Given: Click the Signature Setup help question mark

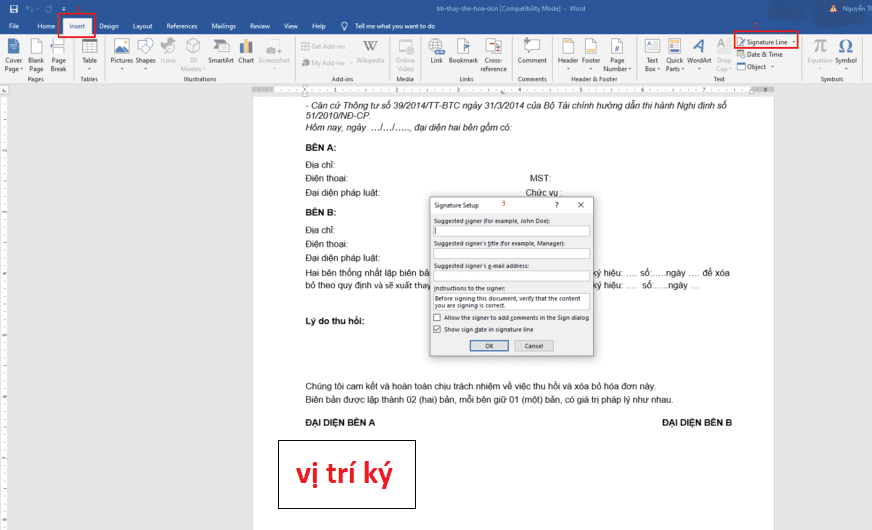Looking at the screenshot, I should (x=556, y=205).
